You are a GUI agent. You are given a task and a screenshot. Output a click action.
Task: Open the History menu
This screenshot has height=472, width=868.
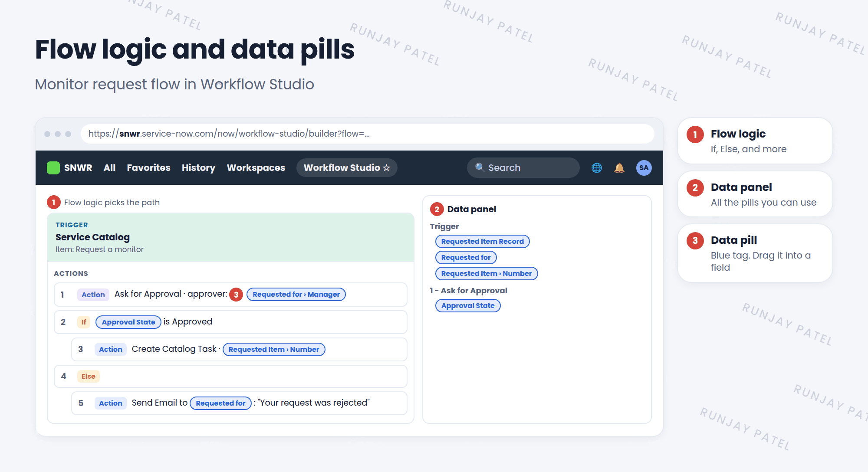click(198, 168)
